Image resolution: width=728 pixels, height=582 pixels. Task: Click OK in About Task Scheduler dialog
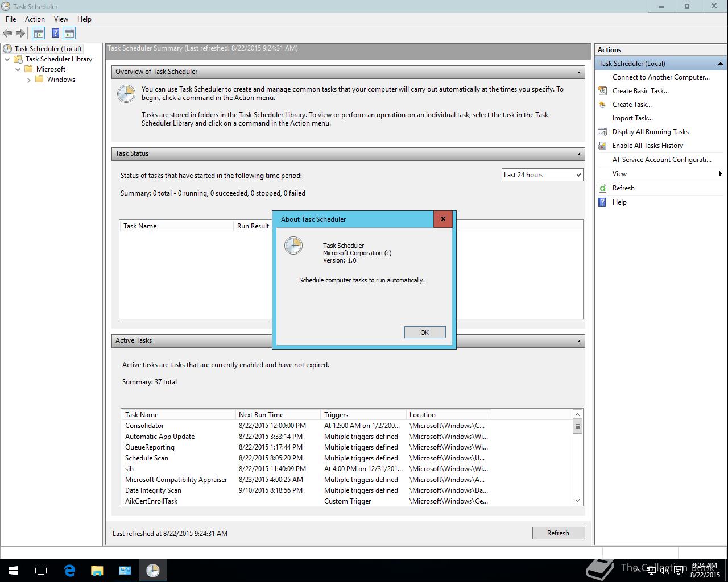(x=425, y=332)
